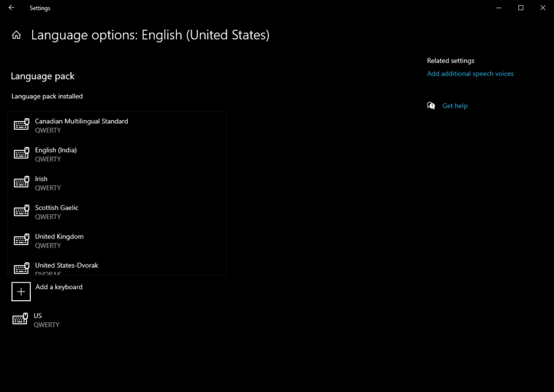
Task: Click the keyboard icon beside the US layout
Action: tap(22, 319)
